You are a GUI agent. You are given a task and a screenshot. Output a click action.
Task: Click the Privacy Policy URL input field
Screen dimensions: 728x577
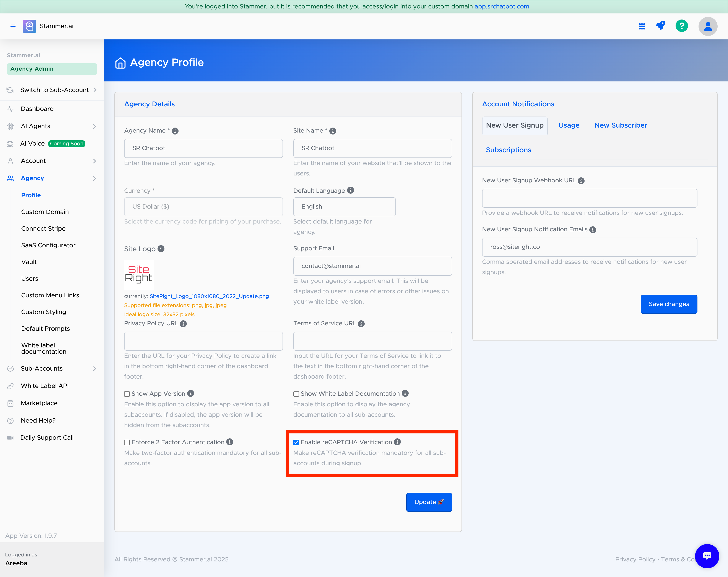(x=203, y=341)
